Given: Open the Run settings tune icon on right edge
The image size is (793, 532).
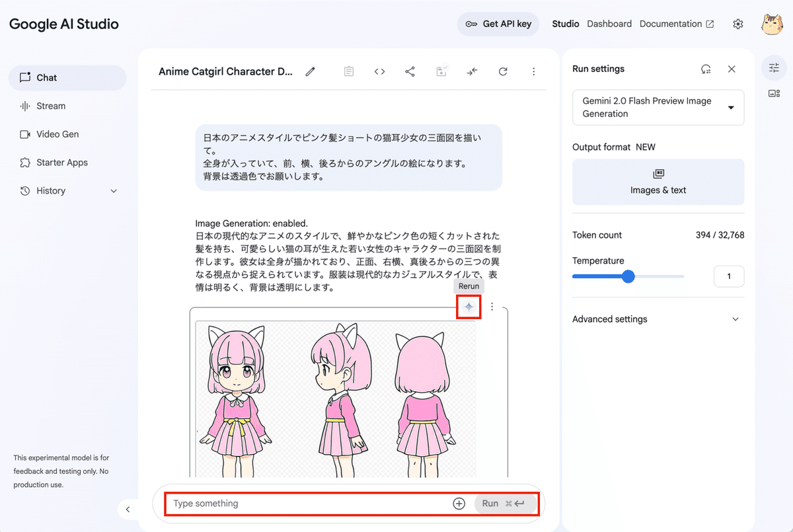Looking at the screenshot, I should point(774,67).
